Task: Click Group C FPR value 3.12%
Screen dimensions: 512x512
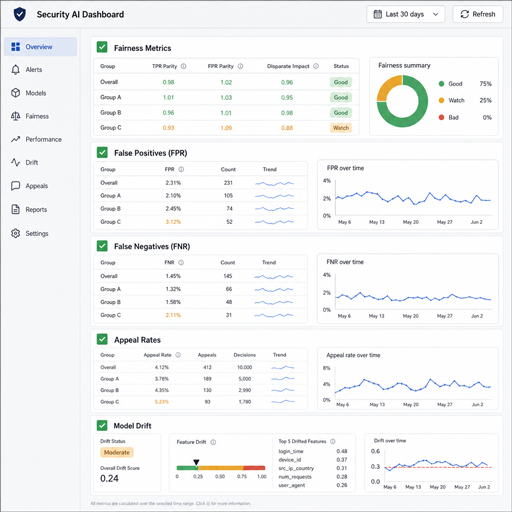Action: click(x=173, y=222)
